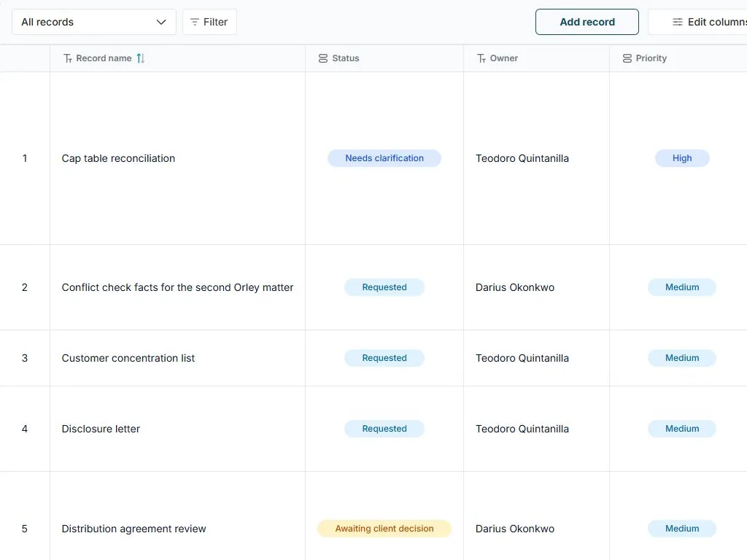
Task: Open Edit columns settings
Action: click(x=698, y=22)
